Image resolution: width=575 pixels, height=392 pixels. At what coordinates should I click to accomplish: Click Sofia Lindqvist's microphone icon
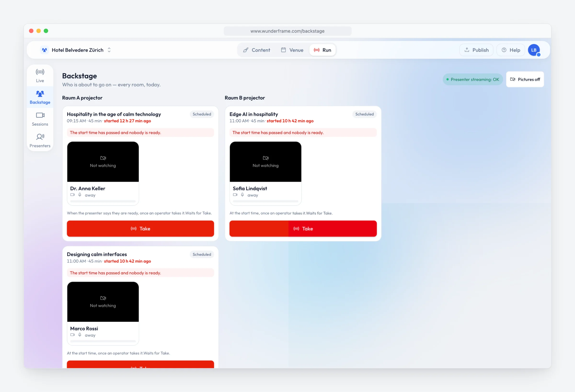pyautogui.click(x=242, y=195)
